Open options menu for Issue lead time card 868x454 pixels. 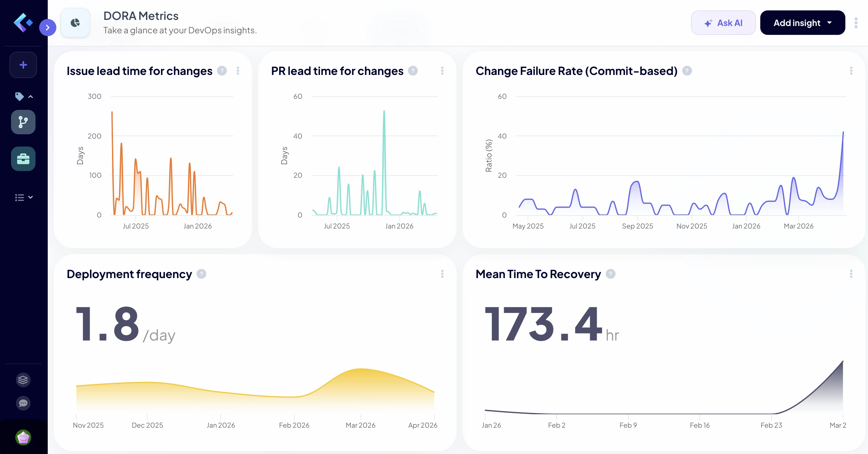[238, 71]
